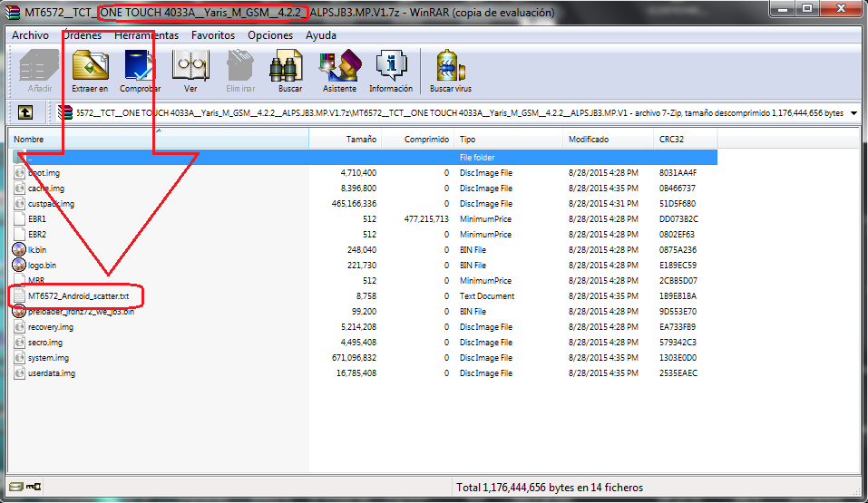Click CRC32 value 2535EAEC
Viewport: 868px width, 503px height.
[678, 373]
